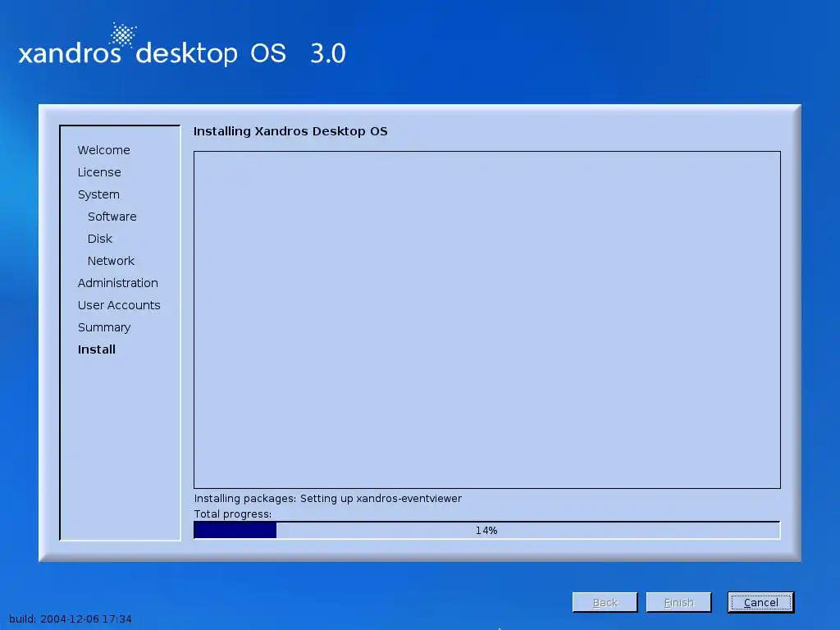Open the System step in sidebar
Image resolution: width=840 pixels, height=630 pixels.
[98, 194]
